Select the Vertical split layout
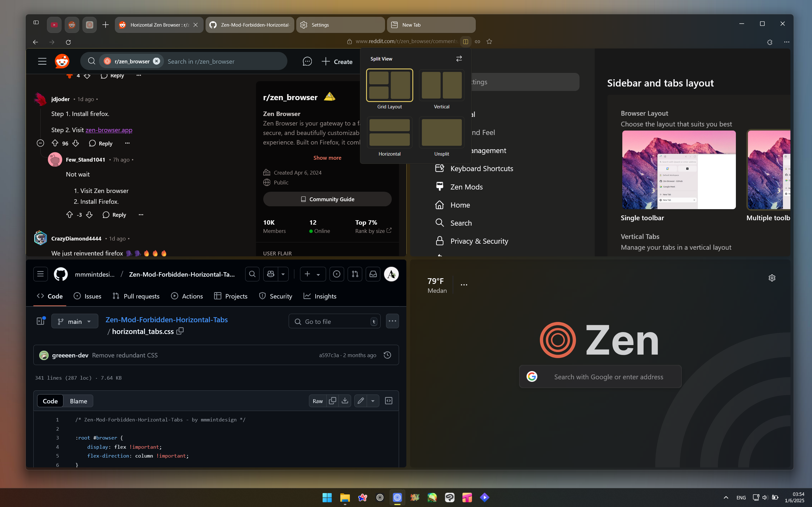This screenshot has height=507, width=812. [442, 86]
